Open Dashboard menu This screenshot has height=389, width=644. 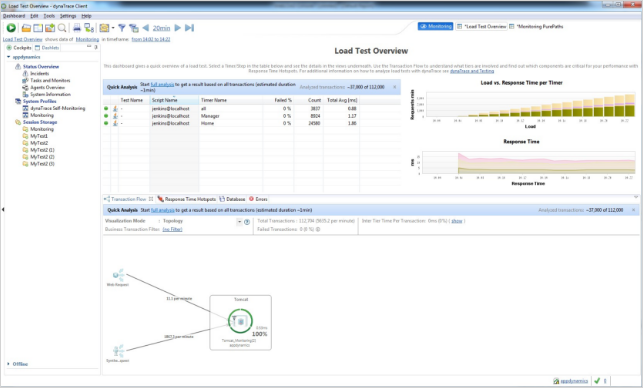(14, 16)
